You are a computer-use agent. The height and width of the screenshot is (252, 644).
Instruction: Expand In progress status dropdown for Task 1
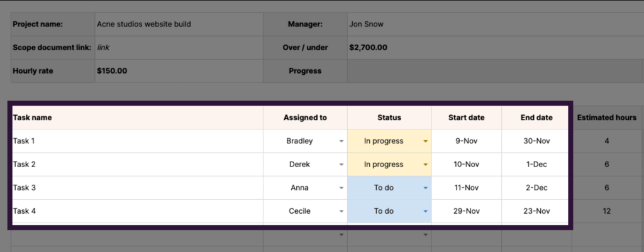[x=426, y=141]
